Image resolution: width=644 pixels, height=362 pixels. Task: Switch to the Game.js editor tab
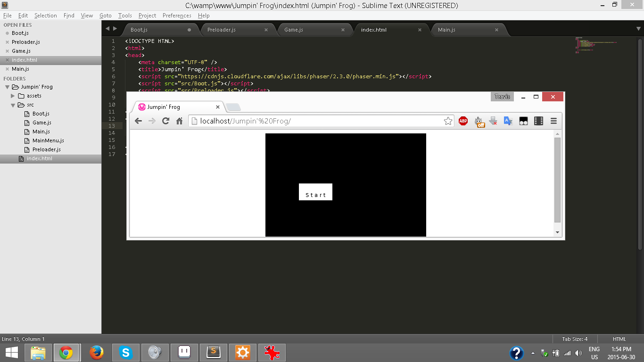coord(314,30)
